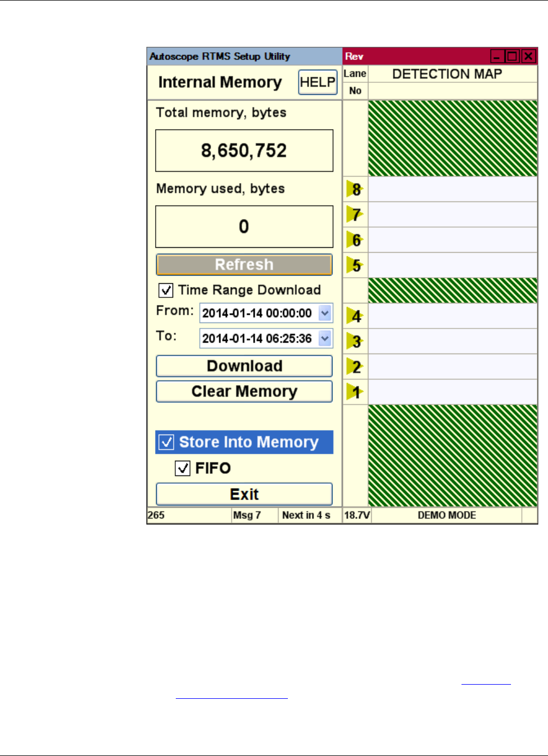Image resolution: width=548 pixels, height=756 pixels.
Task: Click the lane 8 arrow marker
Action: [x=355, y=190]
